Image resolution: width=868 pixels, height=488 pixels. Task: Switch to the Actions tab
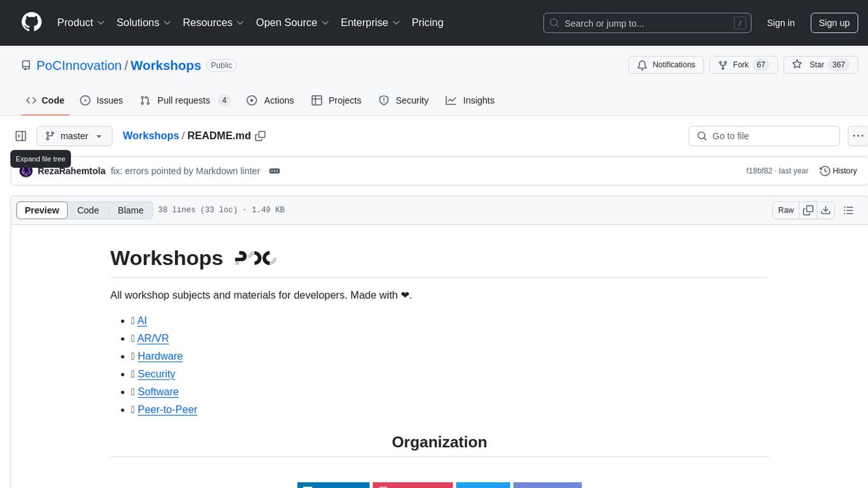point(270,100)
